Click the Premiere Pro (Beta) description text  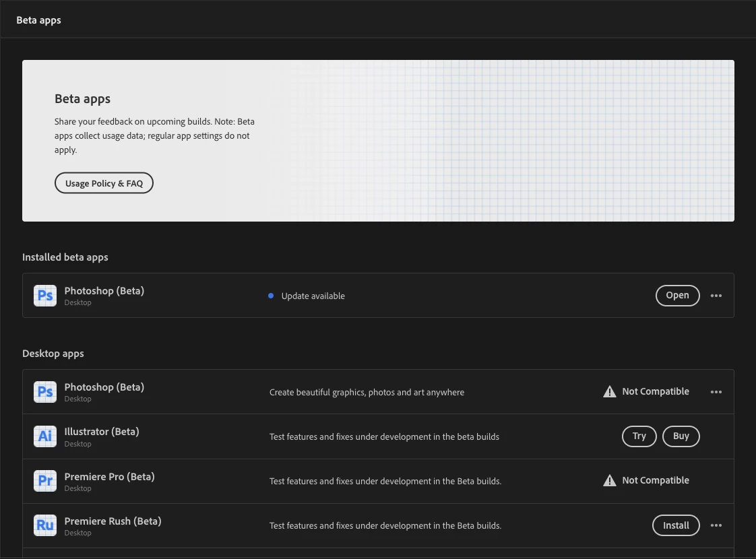pyautogui.click(x=385, y=481)
